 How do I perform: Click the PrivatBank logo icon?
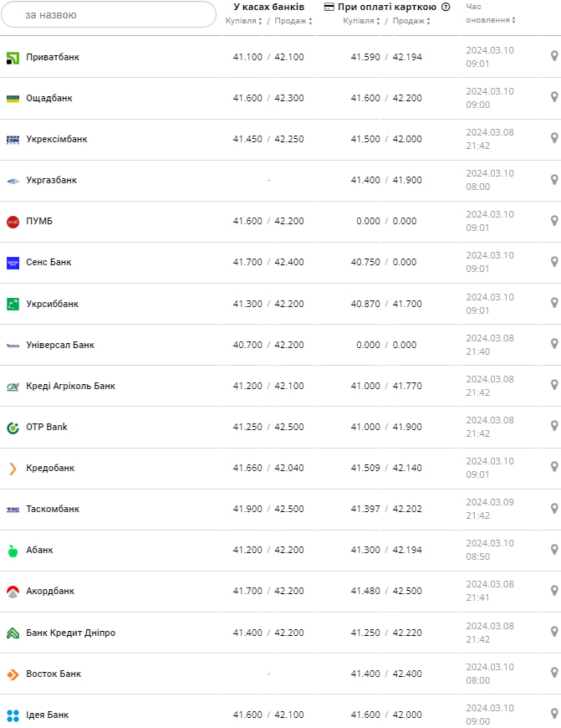click(x=13, y=58)
